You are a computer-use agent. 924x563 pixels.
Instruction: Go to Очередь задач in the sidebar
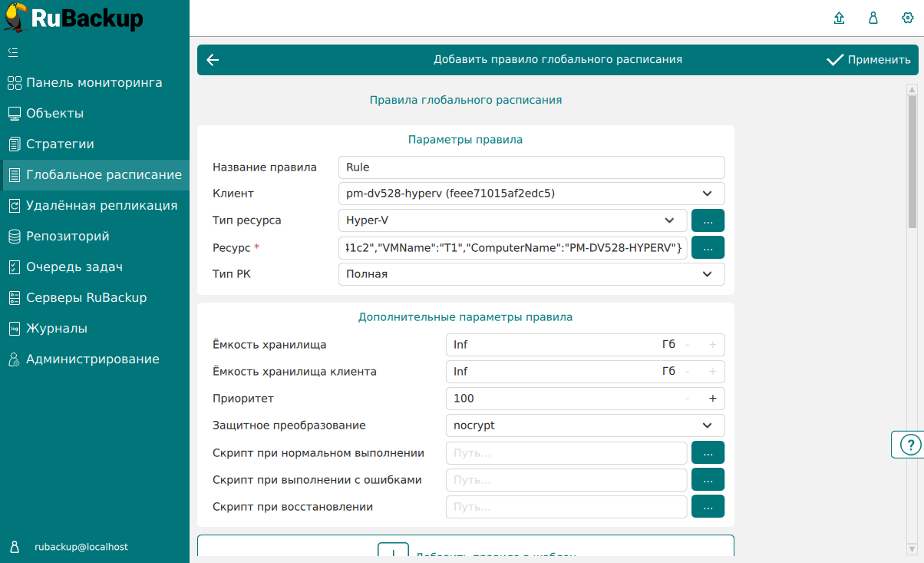[74, 267]
